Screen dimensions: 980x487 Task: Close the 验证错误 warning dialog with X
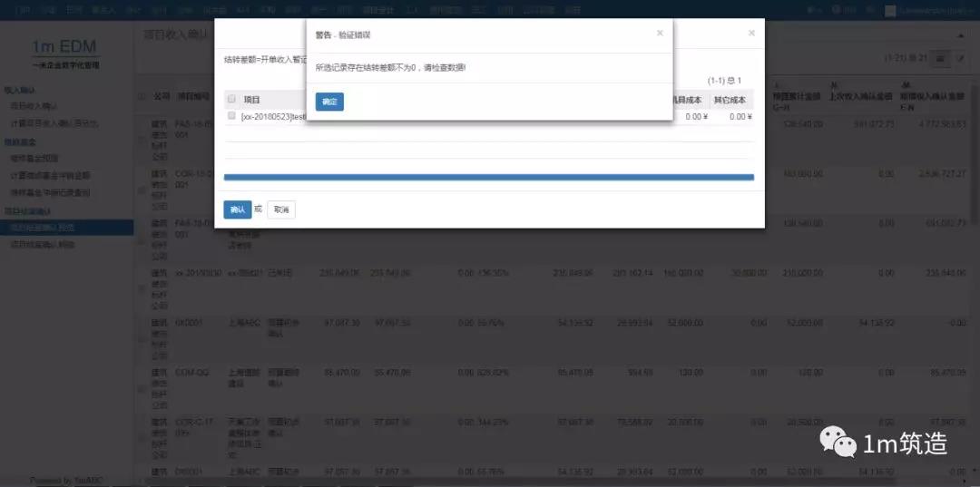pyautogui.click(x=660, y=33)
